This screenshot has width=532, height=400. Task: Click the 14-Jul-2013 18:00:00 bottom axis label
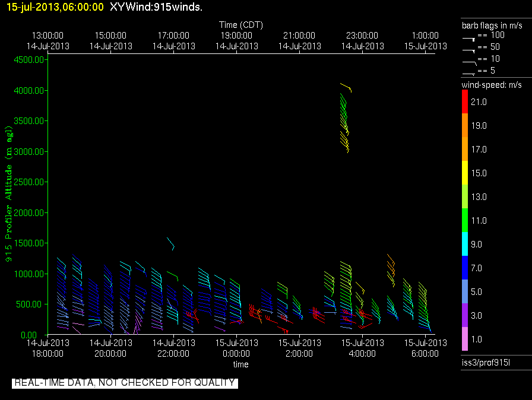(47, 348)
